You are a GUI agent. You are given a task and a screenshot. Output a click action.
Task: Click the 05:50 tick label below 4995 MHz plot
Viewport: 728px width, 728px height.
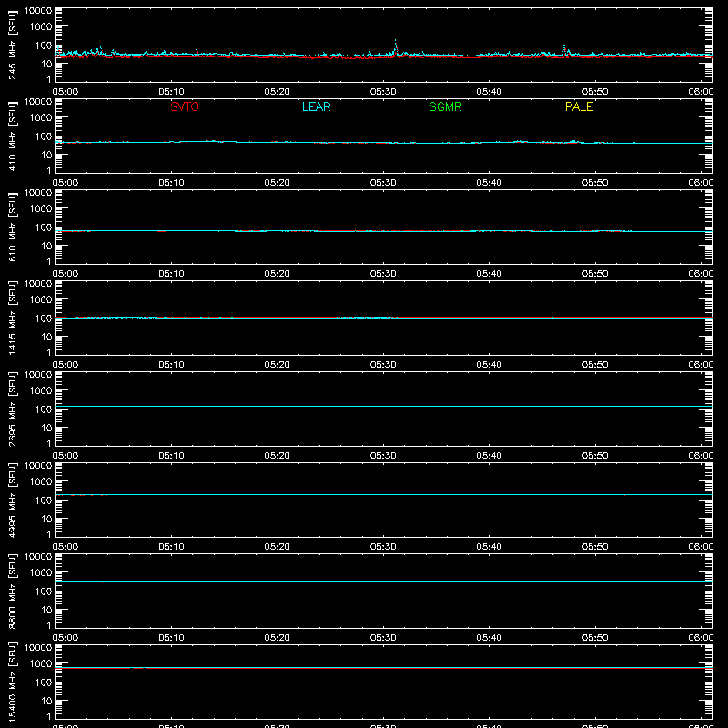[x=595, y=547]
